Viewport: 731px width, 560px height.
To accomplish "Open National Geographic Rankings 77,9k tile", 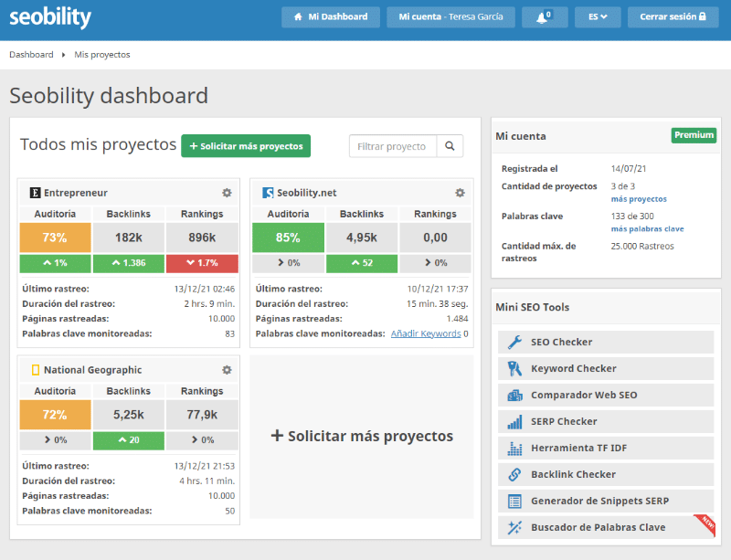I will pyautogui.click(x=202, y=415).
